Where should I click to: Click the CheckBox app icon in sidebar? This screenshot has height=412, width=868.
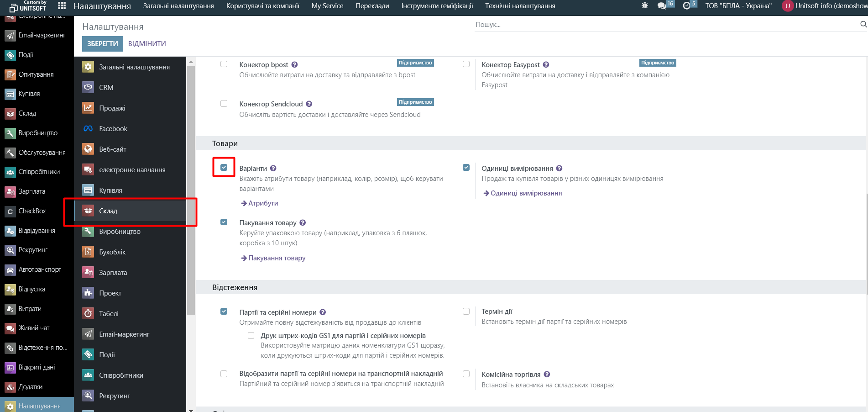(10, 211)
